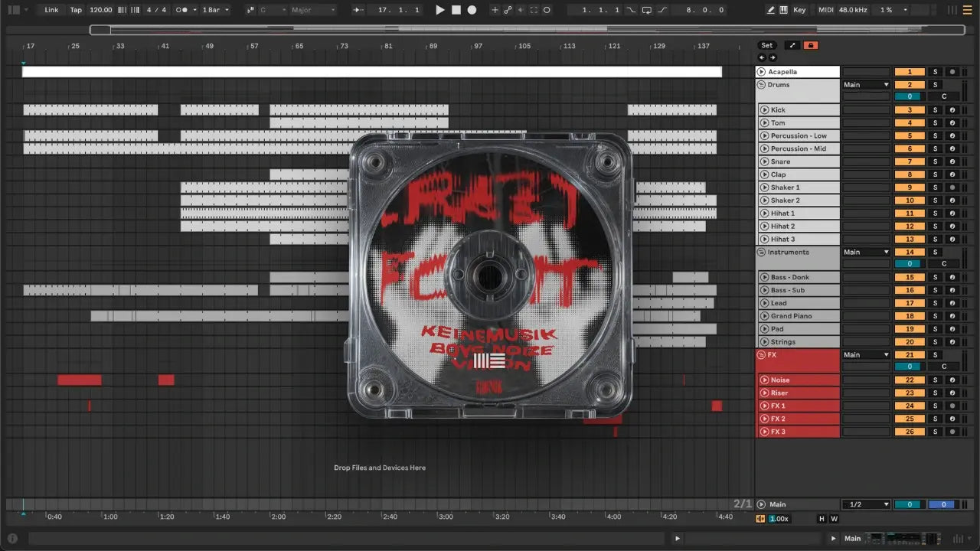
Task: Jump to next locator arrow
Action: pyautogui.click(x=773, y=57)
